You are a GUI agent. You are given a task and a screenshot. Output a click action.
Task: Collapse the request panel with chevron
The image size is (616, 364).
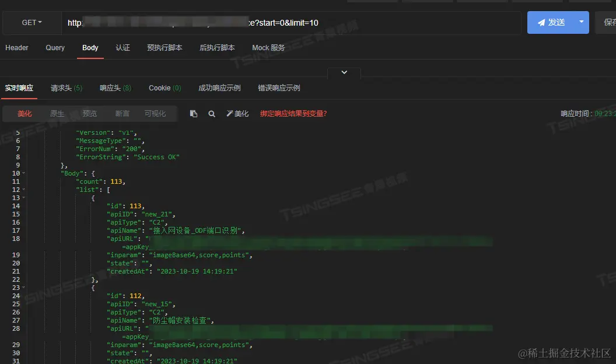[344, 73]
